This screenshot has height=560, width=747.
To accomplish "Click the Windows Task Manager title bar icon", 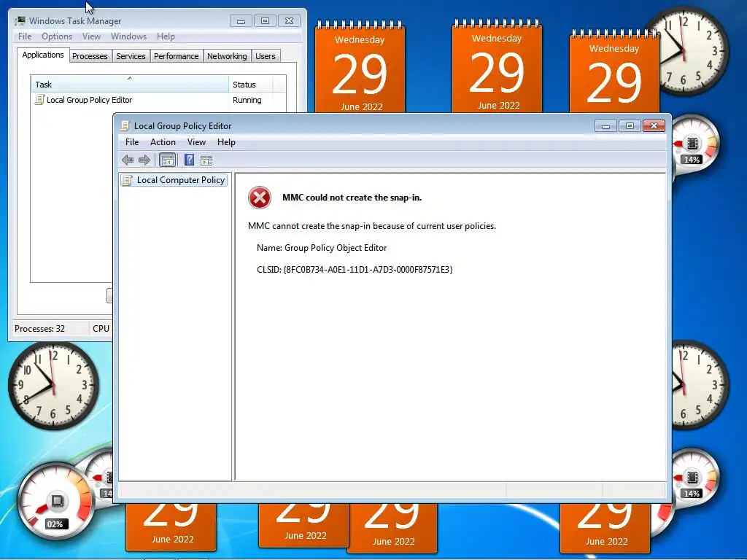I will [20, 20].
